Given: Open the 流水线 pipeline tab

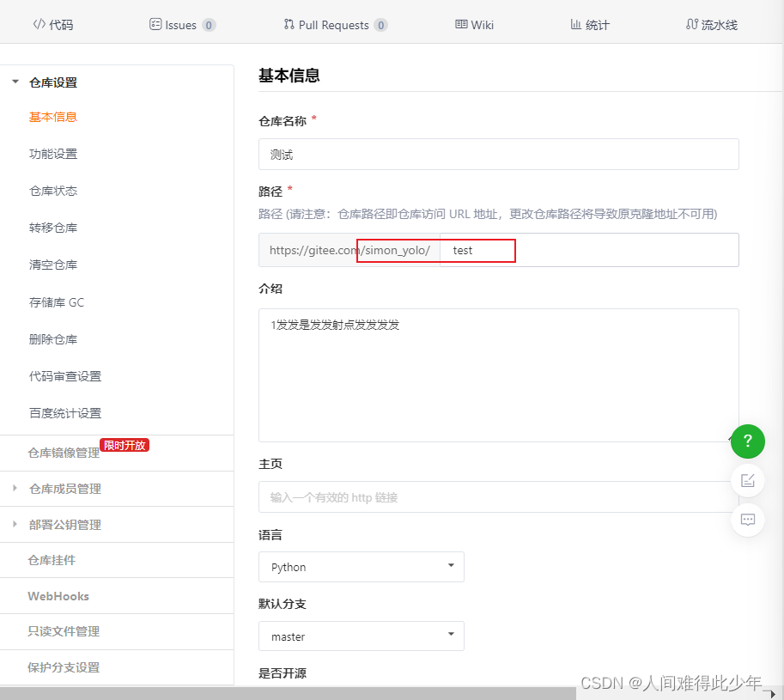Looking at the screenshot, I should 712,25.
